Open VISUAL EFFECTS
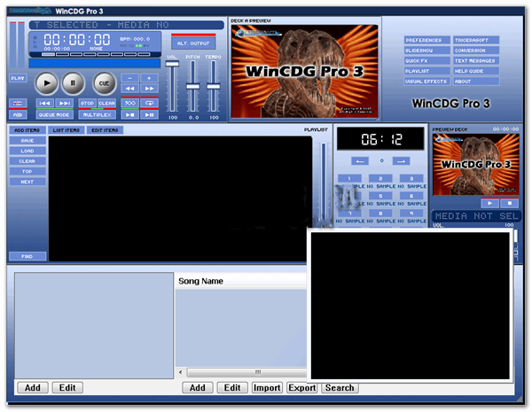 [426, 82]
